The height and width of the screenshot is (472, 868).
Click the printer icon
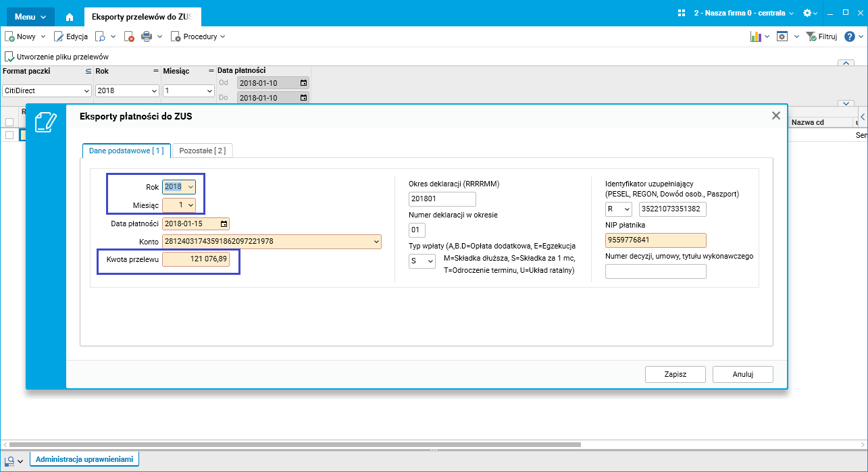click(x=147, y=36)
